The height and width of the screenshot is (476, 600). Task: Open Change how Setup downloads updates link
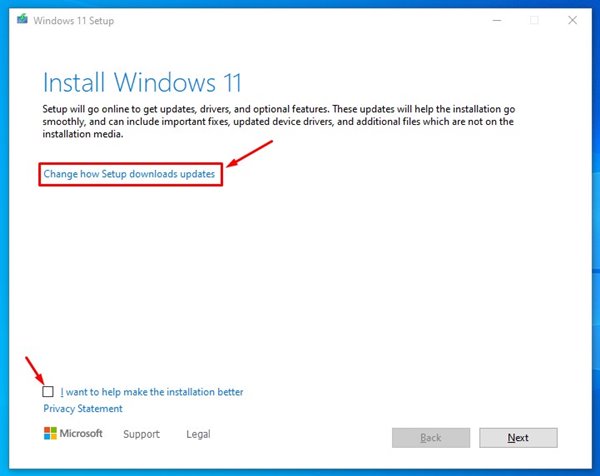(x=129, y=174)
